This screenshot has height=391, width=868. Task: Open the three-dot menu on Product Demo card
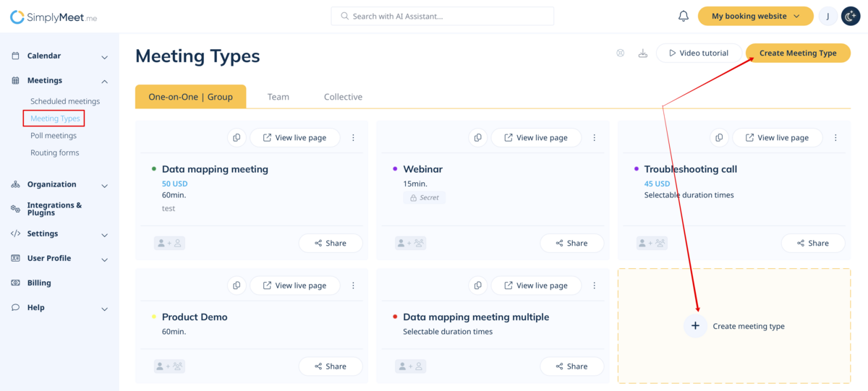click(353, 285)
